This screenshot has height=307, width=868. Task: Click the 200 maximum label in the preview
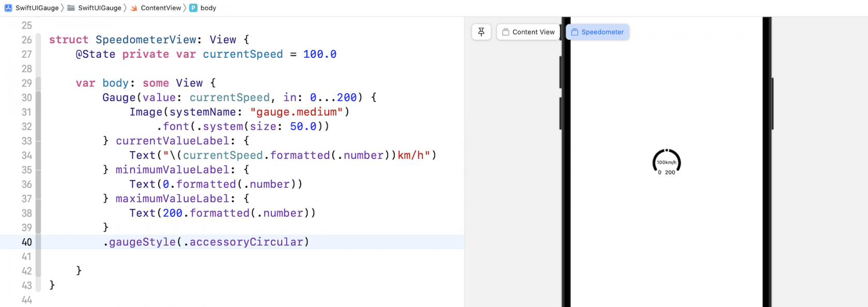coord(670,172)
